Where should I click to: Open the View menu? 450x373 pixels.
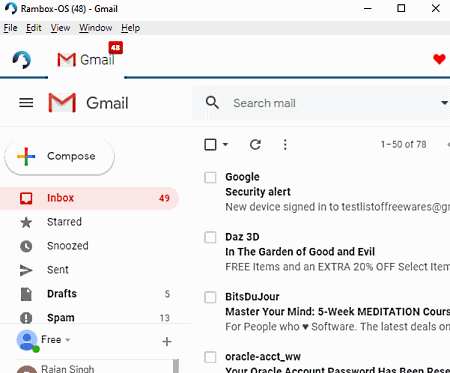coord(60,28)
